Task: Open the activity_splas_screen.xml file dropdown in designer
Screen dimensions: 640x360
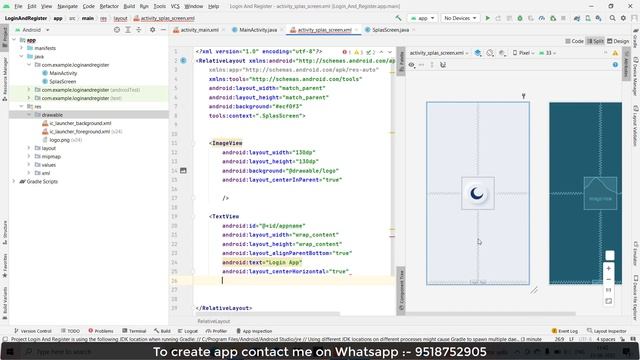Action: 439,53
